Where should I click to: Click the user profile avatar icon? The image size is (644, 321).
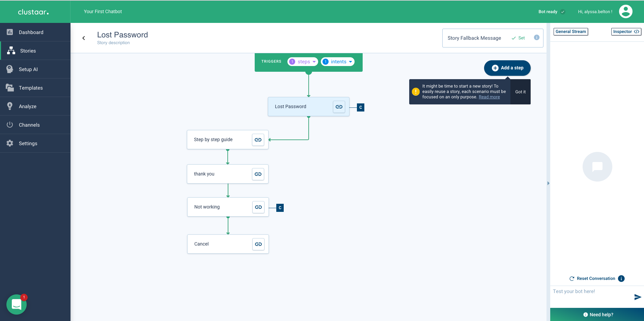point(625,11)
